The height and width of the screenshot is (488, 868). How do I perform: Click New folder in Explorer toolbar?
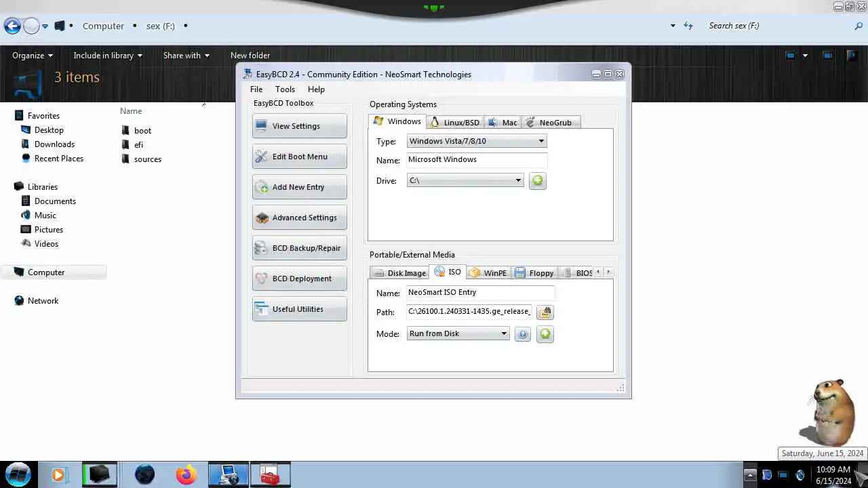[250, 56]
